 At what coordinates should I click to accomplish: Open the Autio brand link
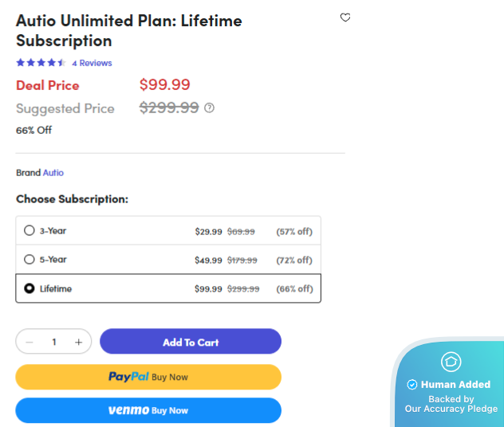(53, 173)
